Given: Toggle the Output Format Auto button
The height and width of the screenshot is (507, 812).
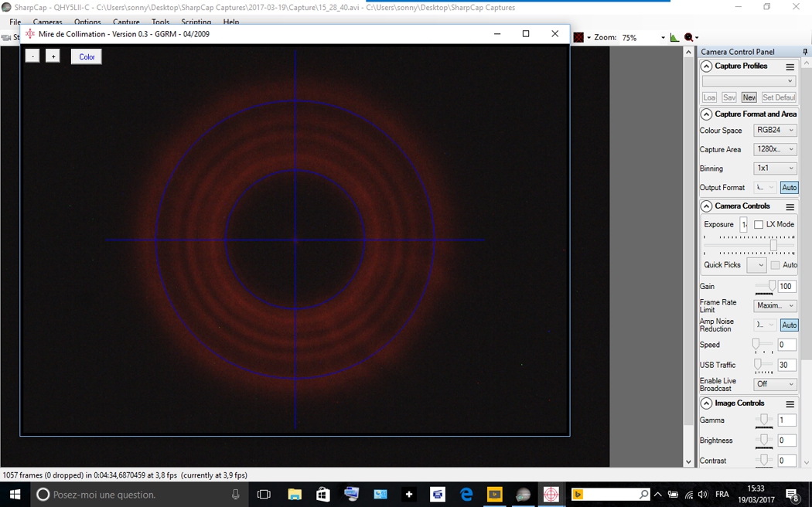Looking at the screenshot, I should pyautogui.click(x=790, y=187).
